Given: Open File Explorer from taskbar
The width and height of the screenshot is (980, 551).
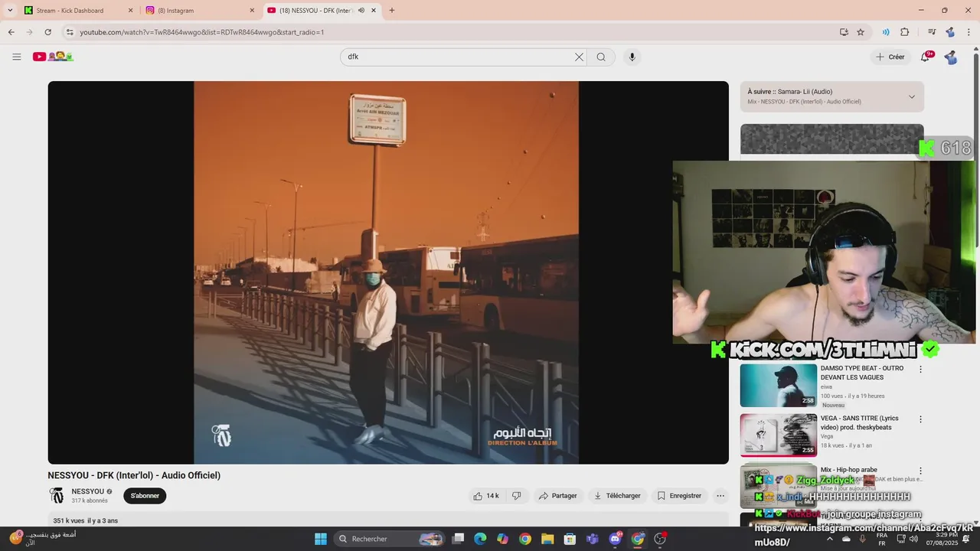Looking at the screenshot, I should [x=547, y=539].
